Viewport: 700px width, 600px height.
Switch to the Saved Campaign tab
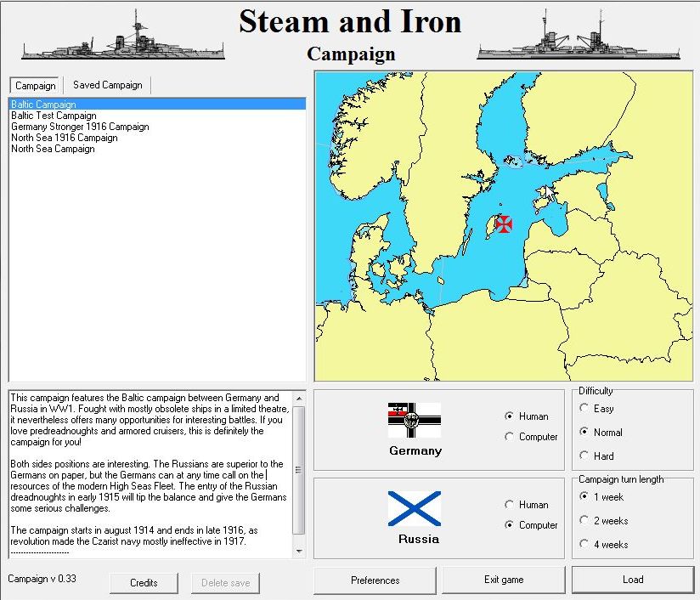pos(107,85)
